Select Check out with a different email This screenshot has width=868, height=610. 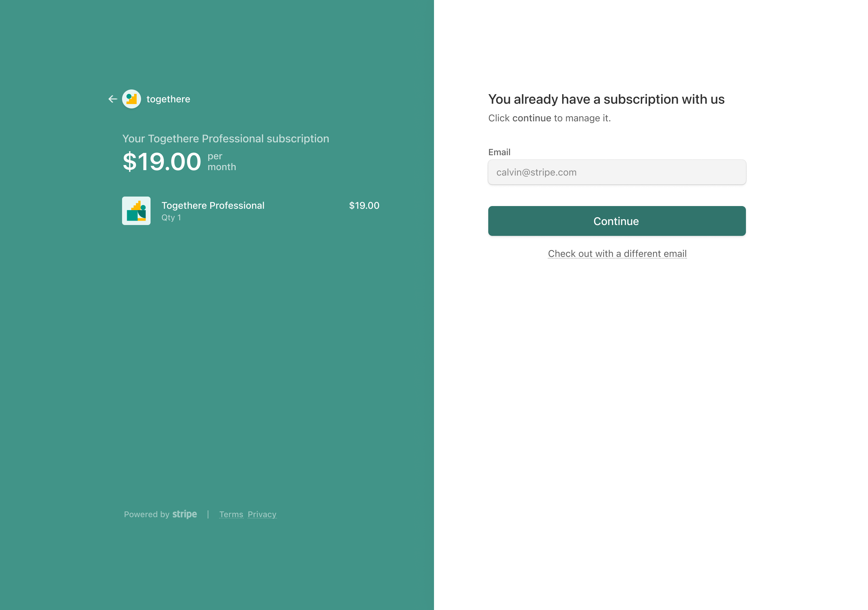click(x=617, y=253)
